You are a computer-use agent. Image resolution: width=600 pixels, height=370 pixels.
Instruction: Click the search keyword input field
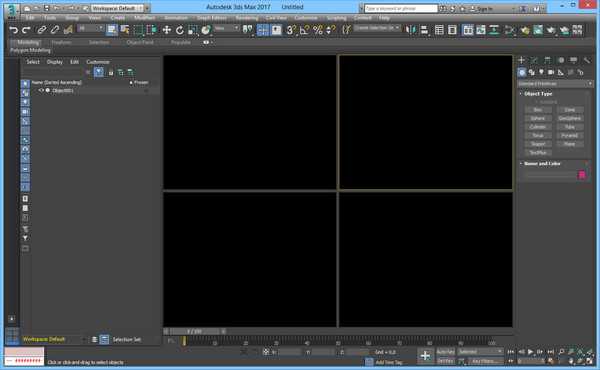tap(400, 8)
